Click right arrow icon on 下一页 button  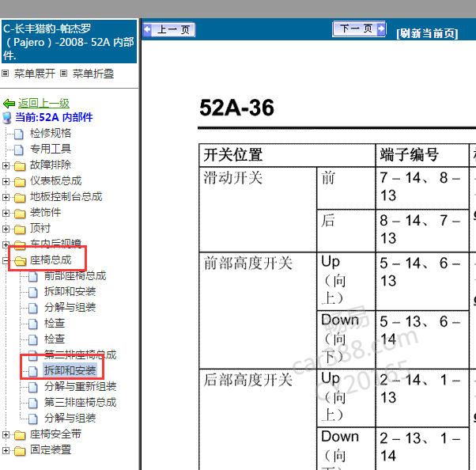click(381, 28)
